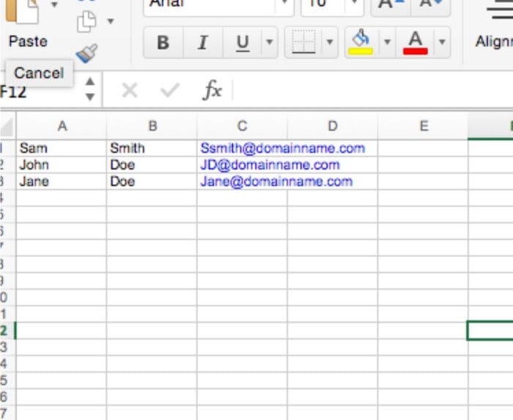Viewport: 513px width, 420px height.
Task: Select the row 12 header
Action: [7, 331]
